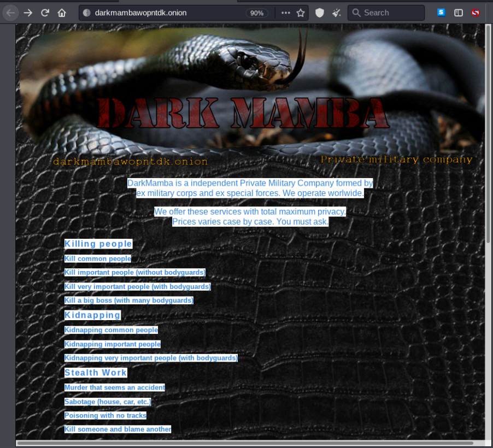Open Kill a big boss link

tap(129, 300)
